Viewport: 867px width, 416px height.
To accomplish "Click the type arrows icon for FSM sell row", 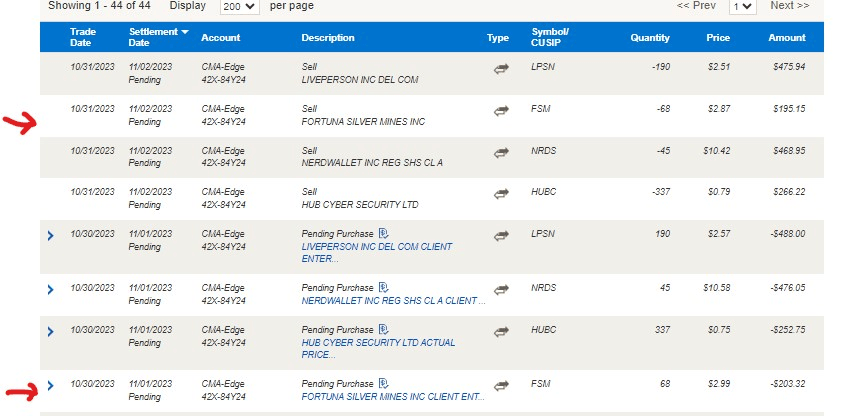I will [501, 111].
